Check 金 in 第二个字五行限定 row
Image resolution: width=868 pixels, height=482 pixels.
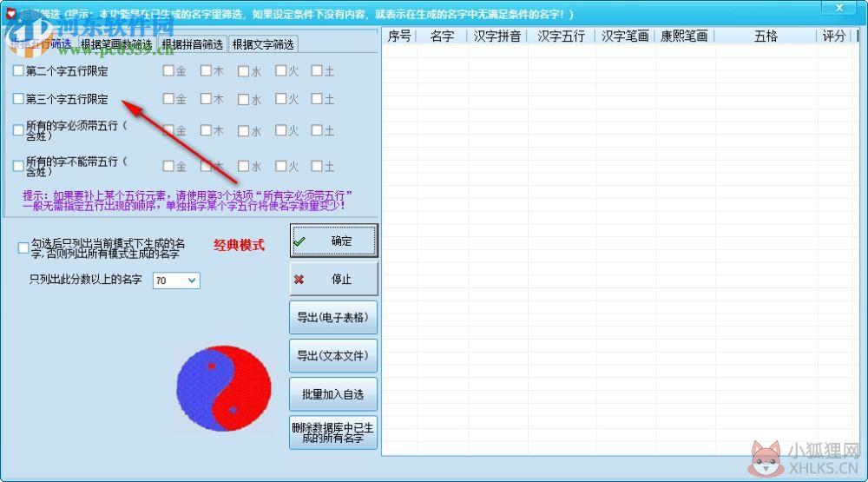(168, 70)
